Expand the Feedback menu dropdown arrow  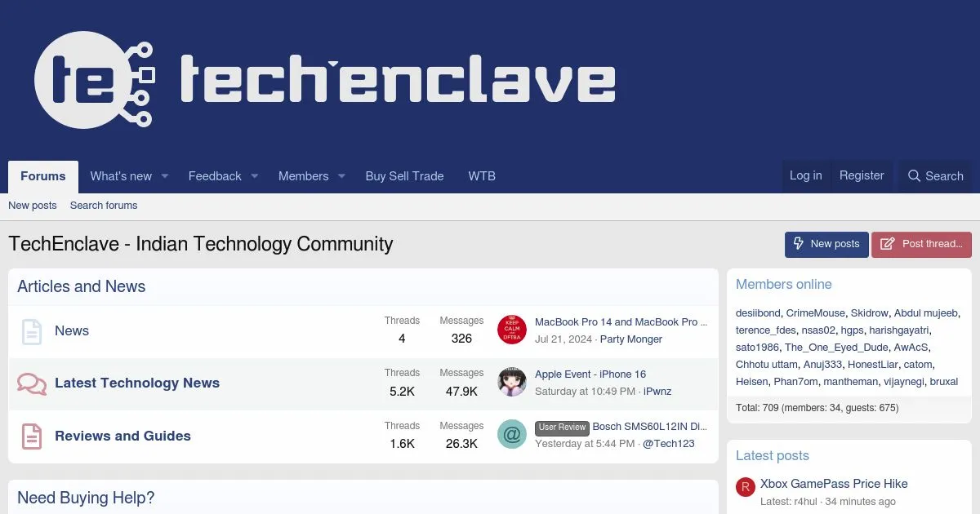(x=254, y=176)
